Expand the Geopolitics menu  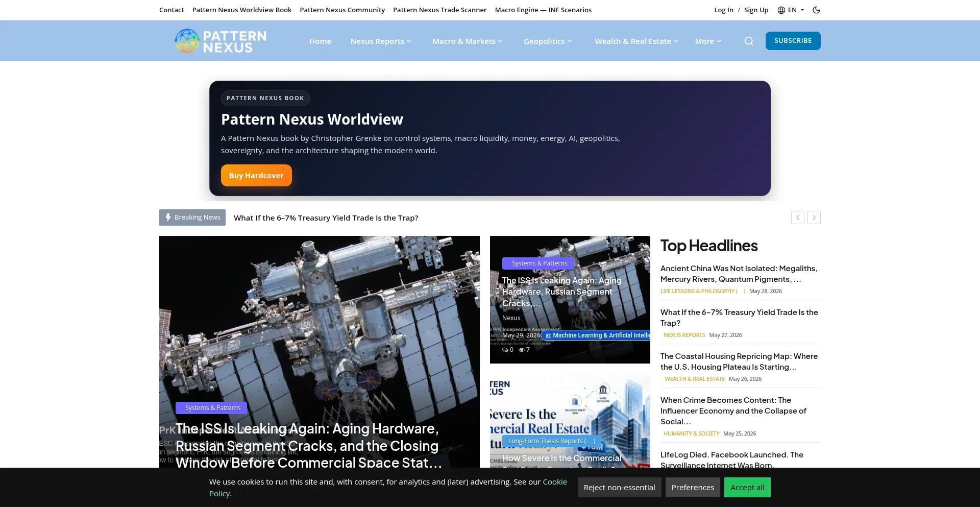[548, 41]
